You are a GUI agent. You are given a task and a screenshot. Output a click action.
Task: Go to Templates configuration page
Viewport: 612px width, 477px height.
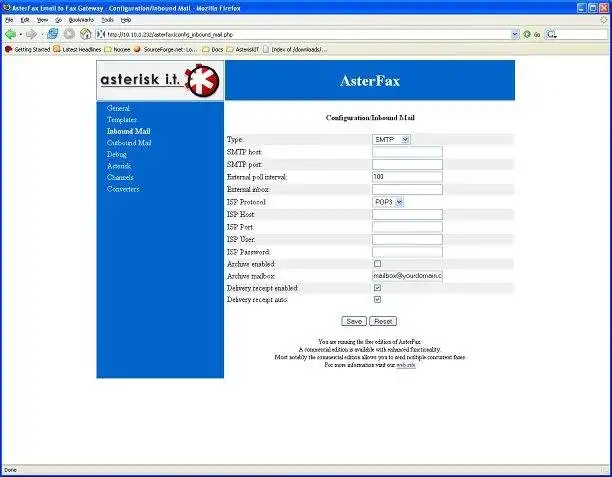click(122, 120)
